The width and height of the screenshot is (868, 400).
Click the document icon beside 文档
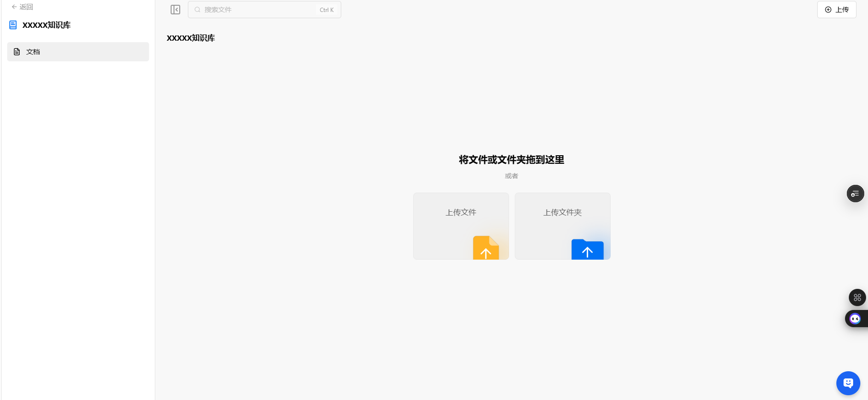click(17, 52)
